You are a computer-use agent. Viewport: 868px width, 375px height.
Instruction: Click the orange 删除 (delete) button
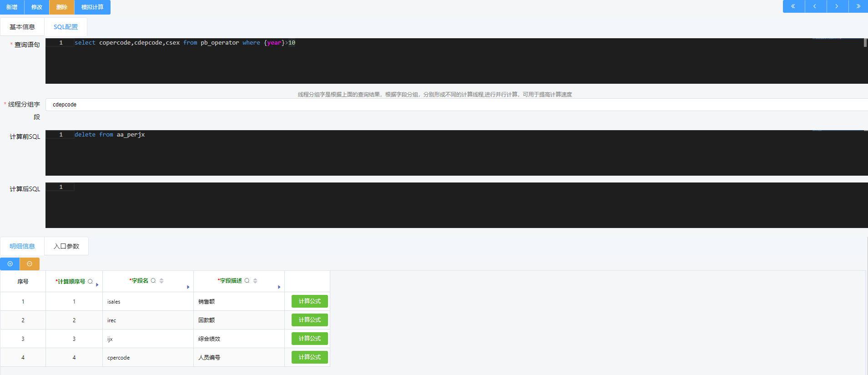pyautogui.click(x=62, y=7)
